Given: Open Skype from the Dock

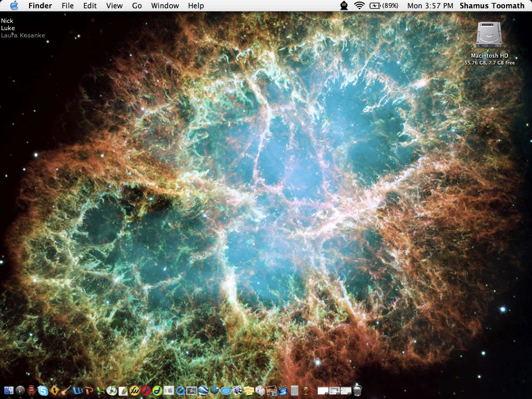Looking at the screenshot, I should pos(43,391).
